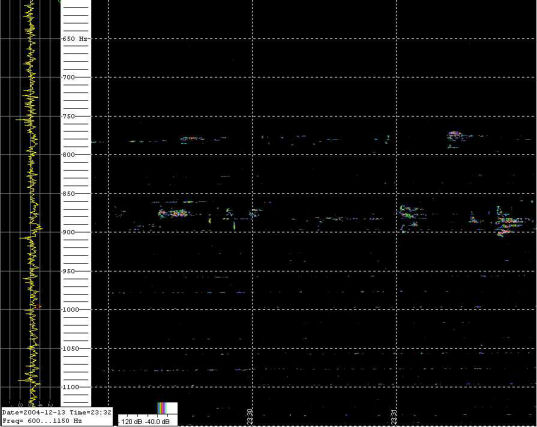The image size is (537, 427).
Task: Click the 23:30 time marker label
Action: 250,416
